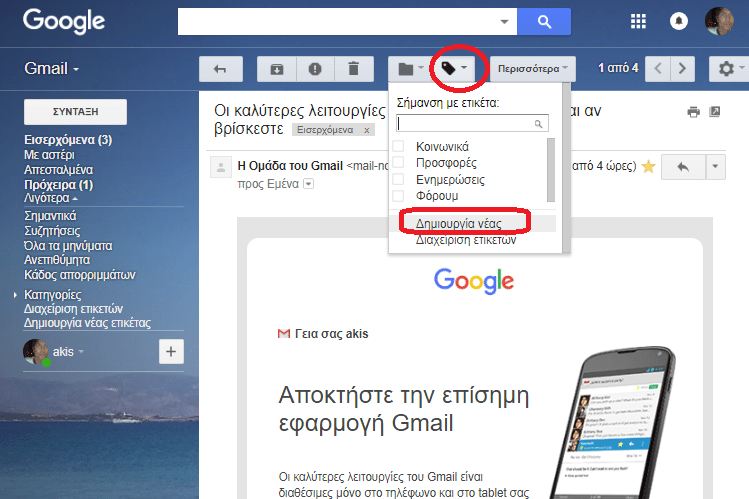Screen dimensions: 749x499
Task: Show the older conversation arrow
Action: click(682, 69)
